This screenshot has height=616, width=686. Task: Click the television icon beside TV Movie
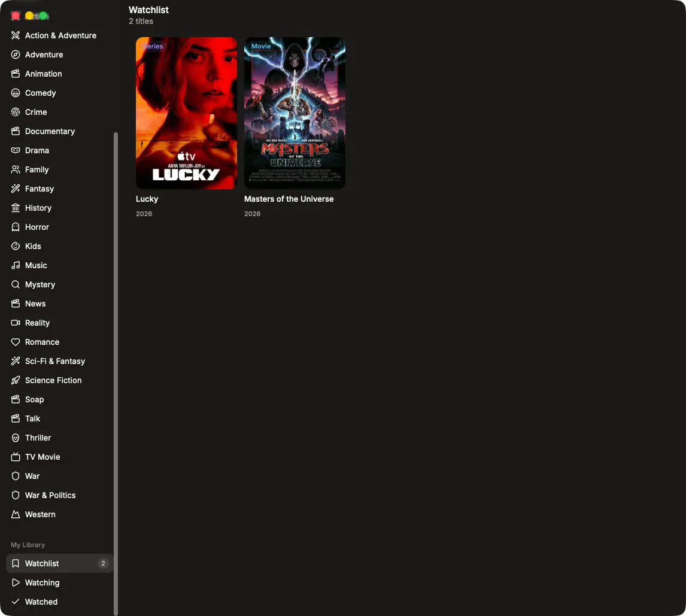[x=16, y=457]
